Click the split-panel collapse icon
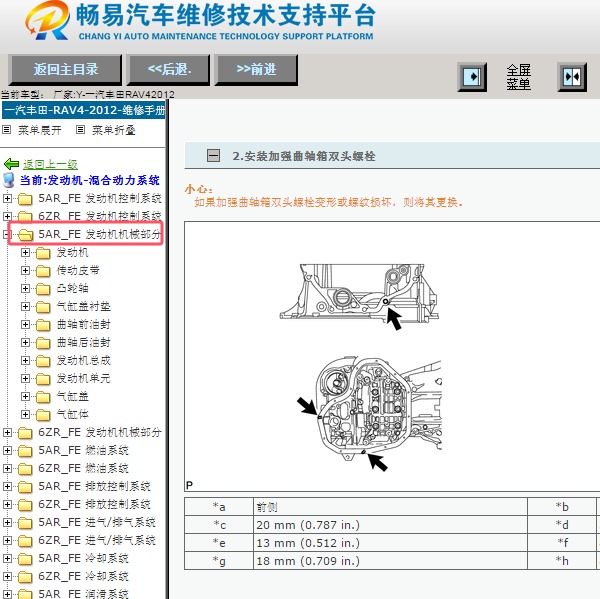 pyautogui.click(x=572, y=77)
